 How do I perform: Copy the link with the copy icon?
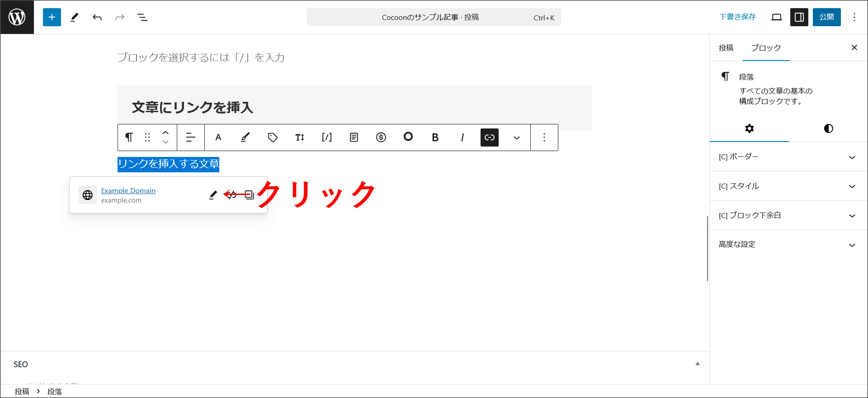point(250,195)
